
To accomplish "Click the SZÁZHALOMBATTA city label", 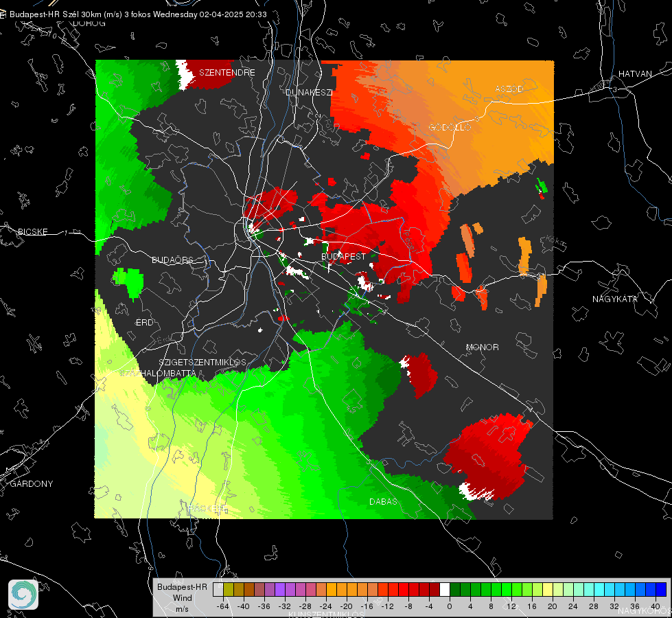I will pyautogui.click(x=158, y=373).
